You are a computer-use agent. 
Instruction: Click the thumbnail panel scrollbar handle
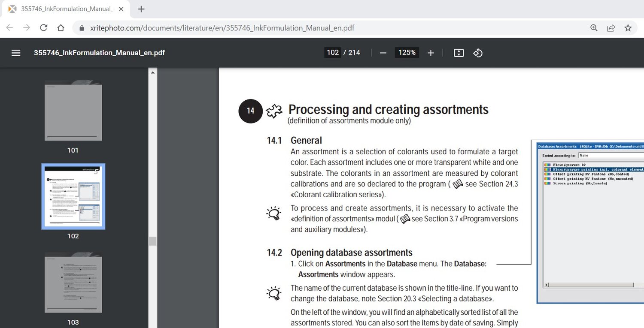click(x=152, y=241)
